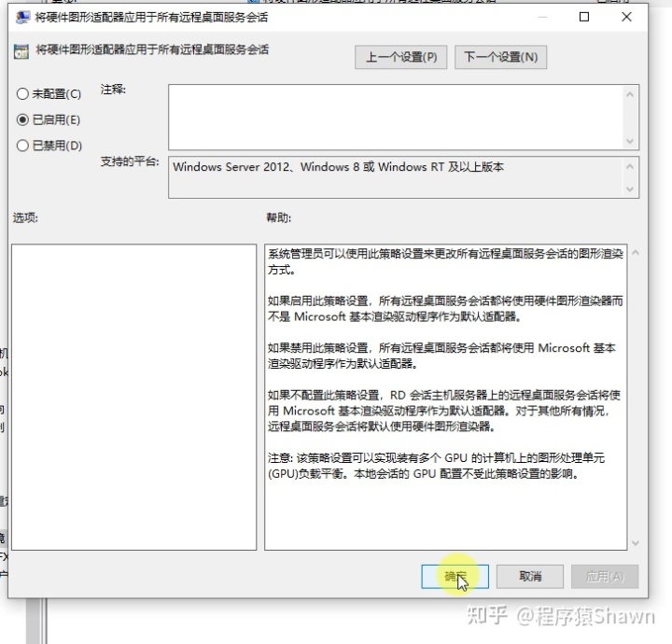This screenshot has width=672, height=644.
Task: Click help paragraph starting 如果禁用此策略设置
Action: point(441,356)
